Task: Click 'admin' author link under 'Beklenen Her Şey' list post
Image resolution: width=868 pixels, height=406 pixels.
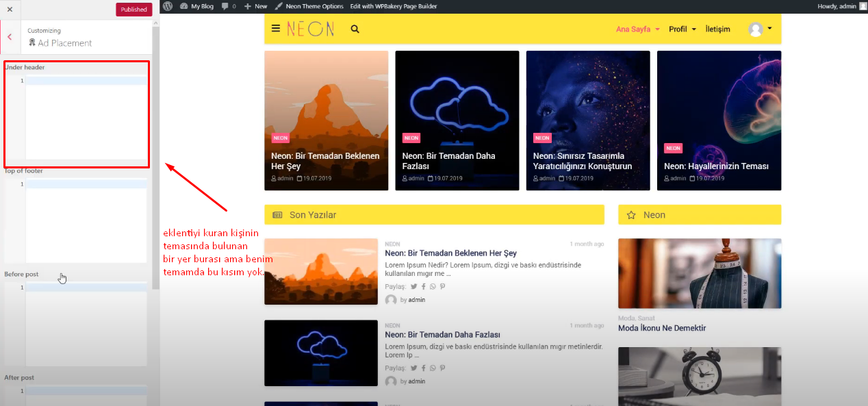Action: coord(417,300)
